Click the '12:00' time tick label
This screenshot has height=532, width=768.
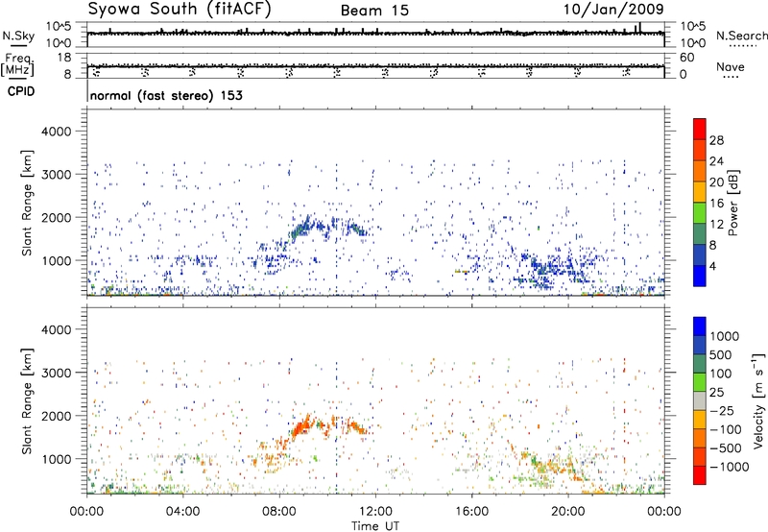pyautogui.click(x=375, y=511)
